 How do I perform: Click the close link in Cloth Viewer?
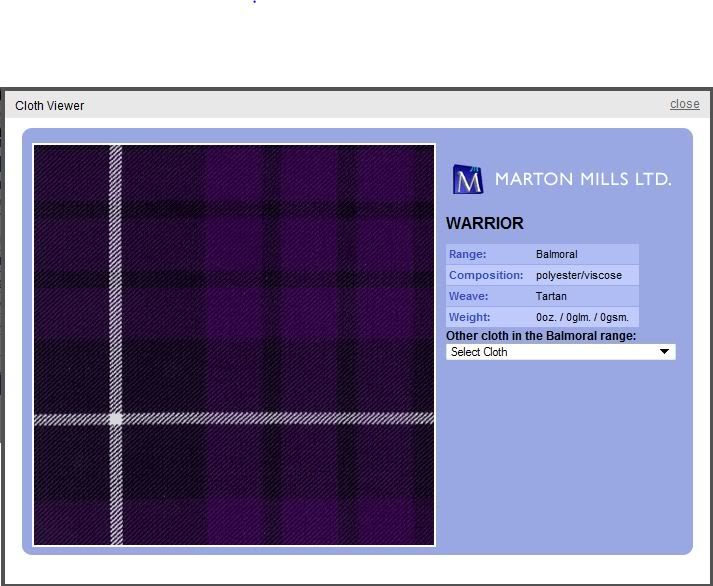tap(684, 104)
